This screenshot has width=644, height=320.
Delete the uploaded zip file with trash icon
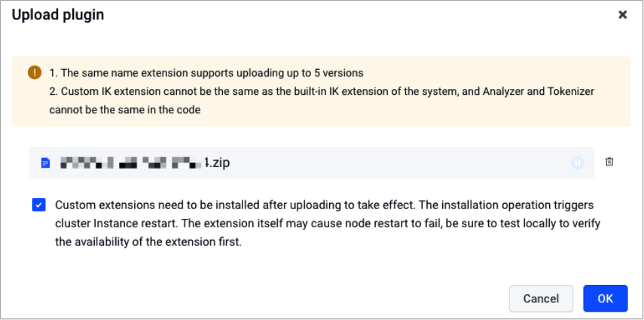[x=609, y=162]
